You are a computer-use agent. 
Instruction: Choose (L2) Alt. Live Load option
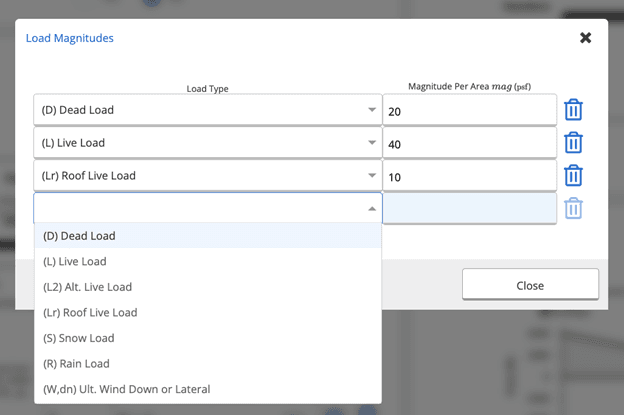click(208, 287)
